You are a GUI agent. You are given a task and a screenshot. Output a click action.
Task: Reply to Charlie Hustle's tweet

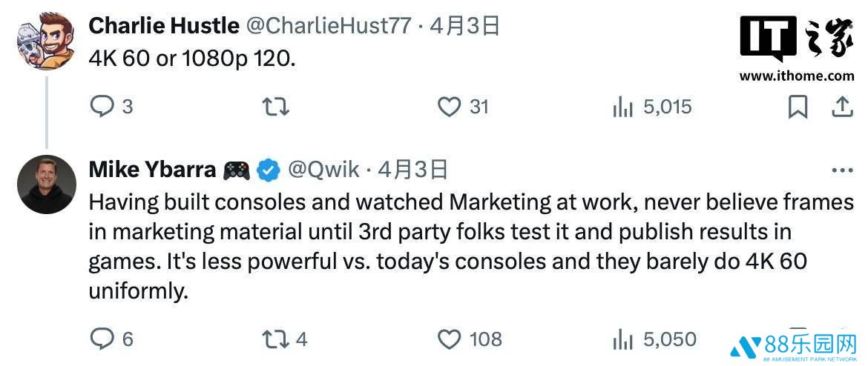click(101, 107)
